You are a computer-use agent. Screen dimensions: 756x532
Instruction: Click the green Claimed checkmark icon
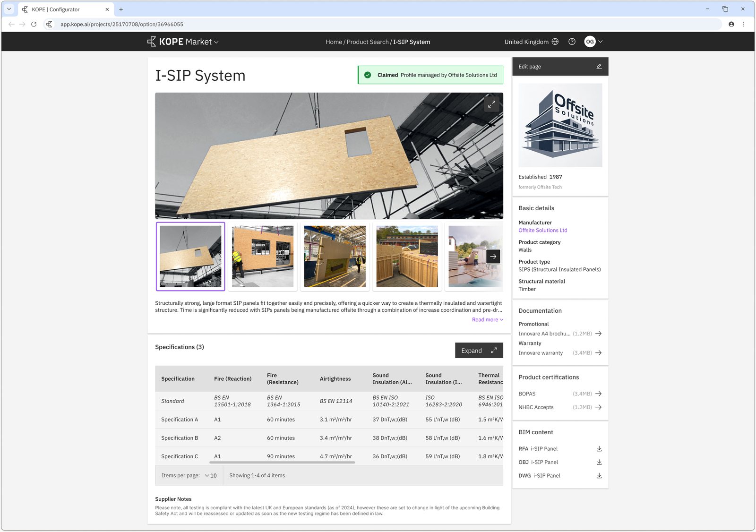368,75
